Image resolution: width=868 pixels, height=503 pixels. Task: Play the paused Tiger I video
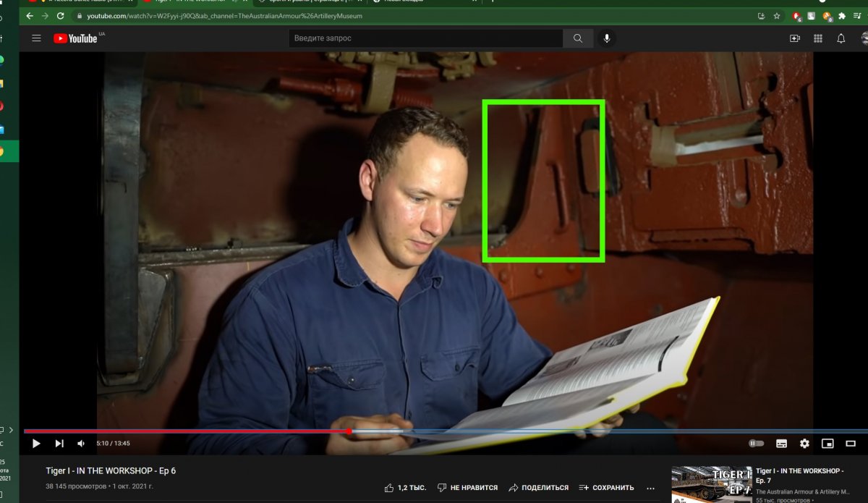point(36,444)
